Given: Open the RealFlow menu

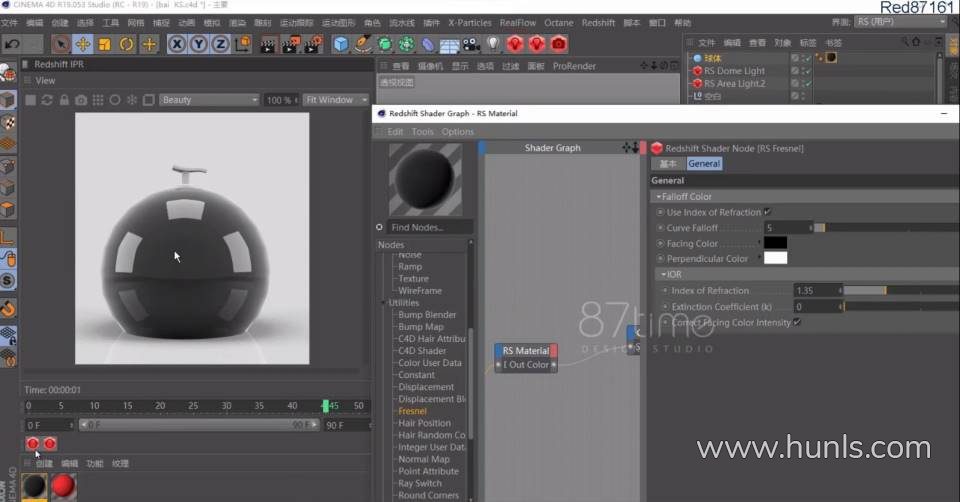Looking at the screenshot, I should click(517, 23).
